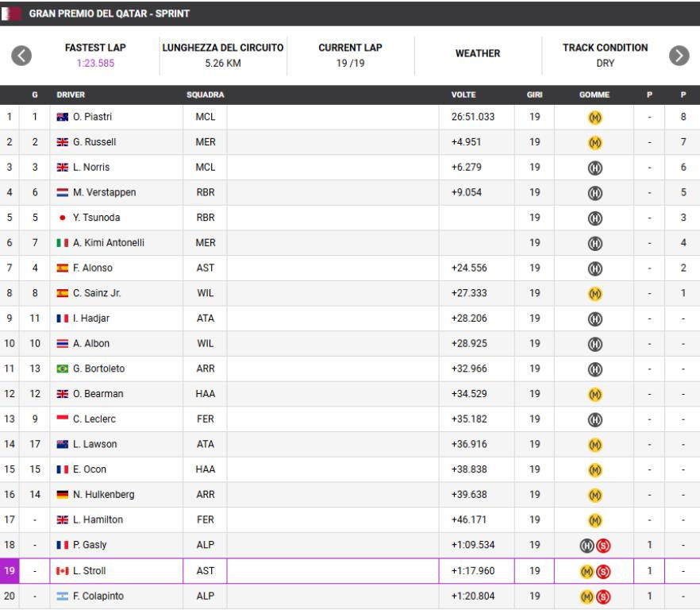This screenshot has height=610, width=700.
Task: Click the next arrow beside Track Condition
Action: click(679, 56)
